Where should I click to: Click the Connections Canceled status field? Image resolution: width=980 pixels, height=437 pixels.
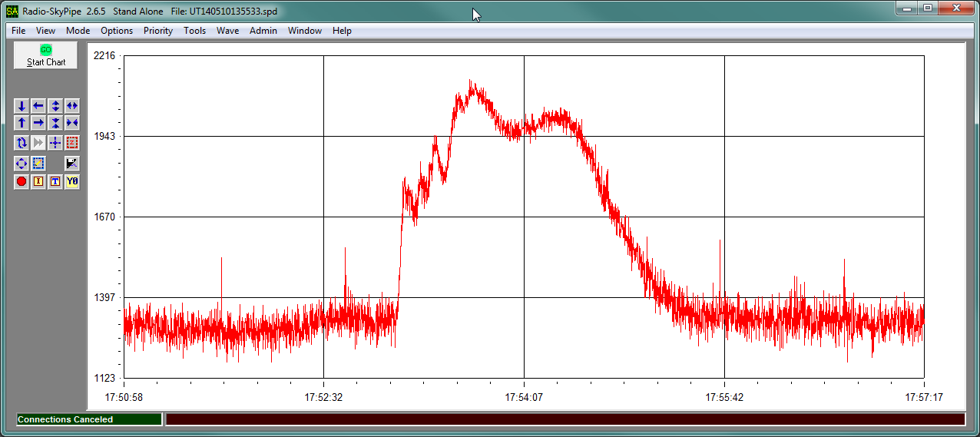tap(89, 419)
